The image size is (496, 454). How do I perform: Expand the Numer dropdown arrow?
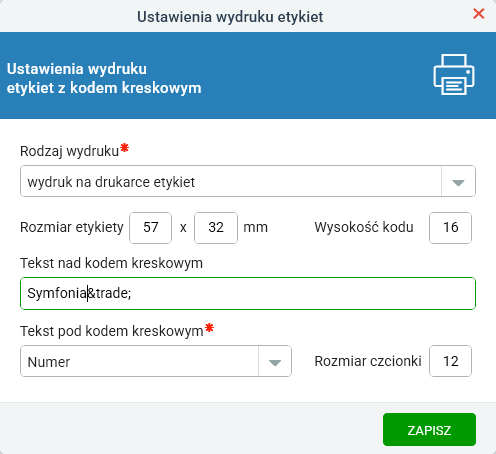275,361
